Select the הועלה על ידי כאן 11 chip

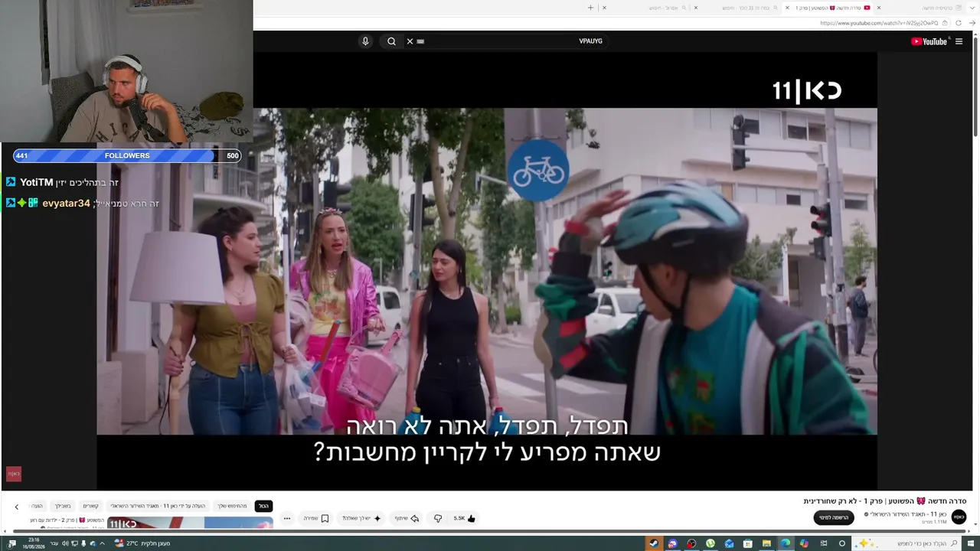pos(158,506)
